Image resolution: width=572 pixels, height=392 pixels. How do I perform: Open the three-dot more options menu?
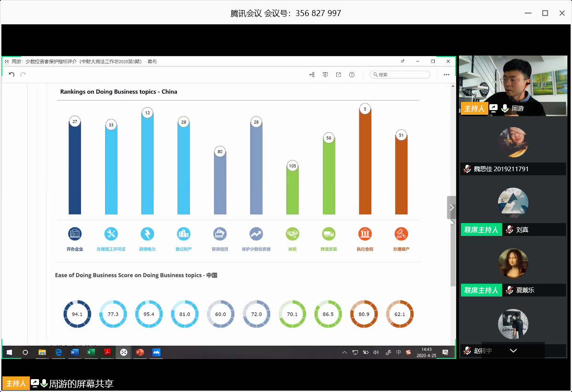coord(446,75)
